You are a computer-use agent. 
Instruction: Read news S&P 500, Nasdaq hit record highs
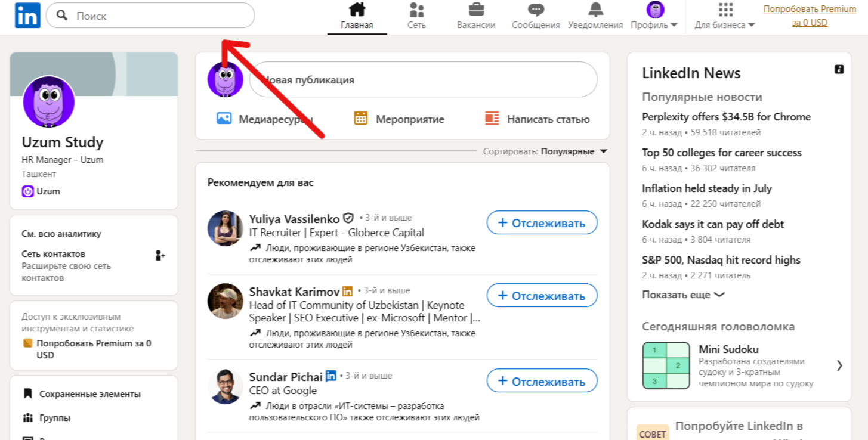(x=721, y=260)
